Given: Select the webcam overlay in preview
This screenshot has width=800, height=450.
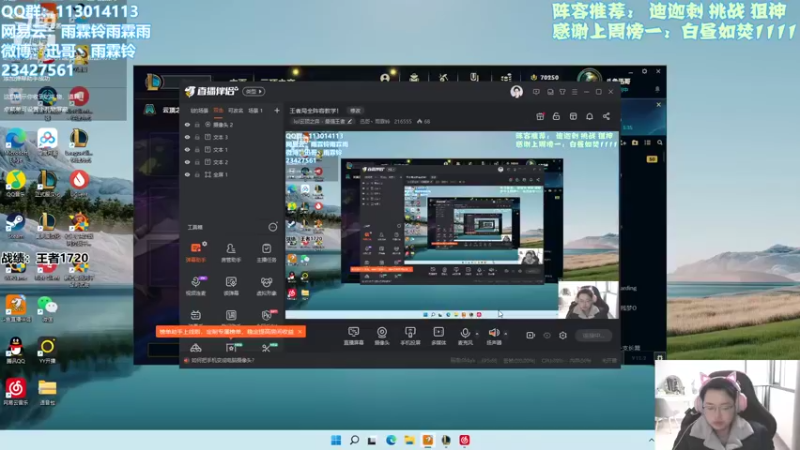Looking at the screenshot, I should [x=588, y=300].
